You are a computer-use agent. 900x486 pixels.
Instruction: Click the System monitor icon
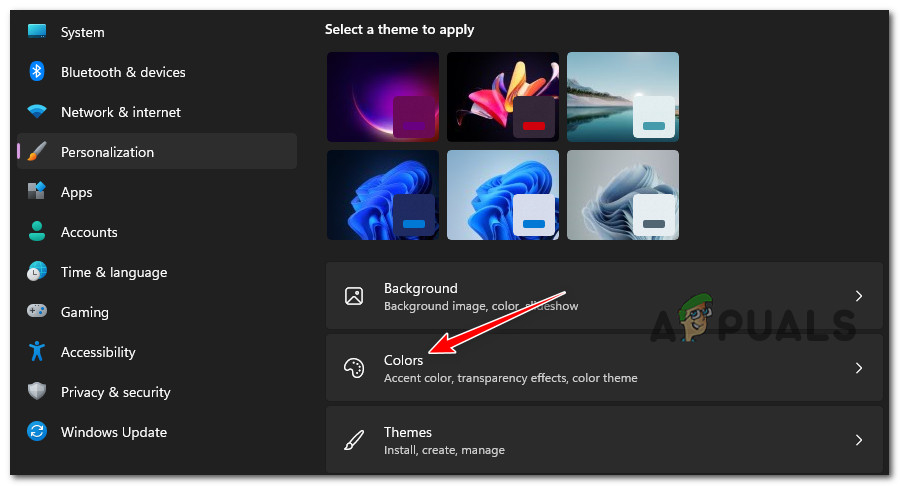coord(37,32)
